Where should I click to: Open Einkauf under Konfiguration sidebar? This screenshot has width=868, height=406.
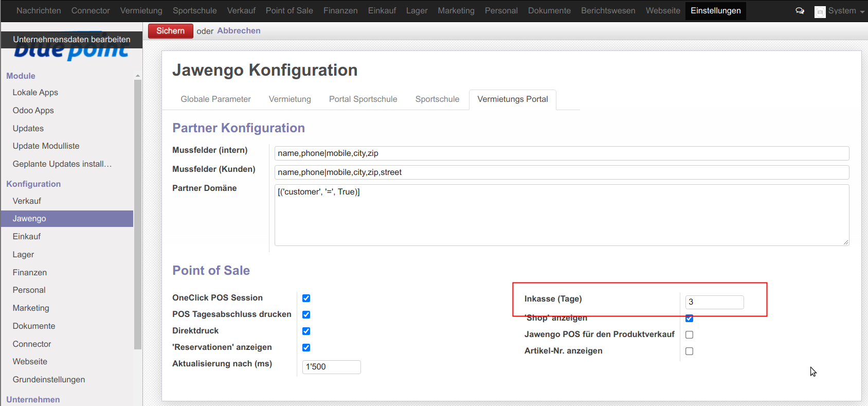click(x=26, y=237)
